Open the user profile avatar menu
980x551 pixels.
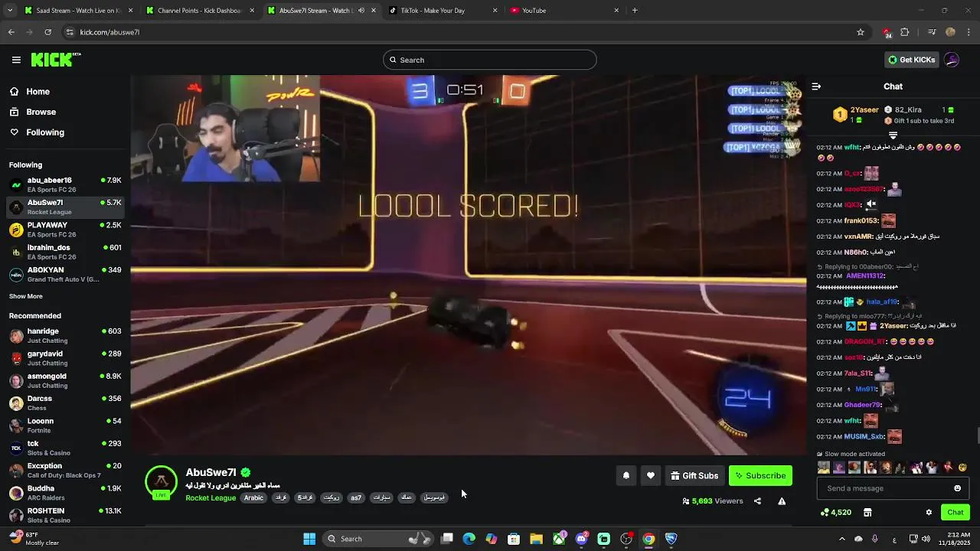tap(952, 60)
